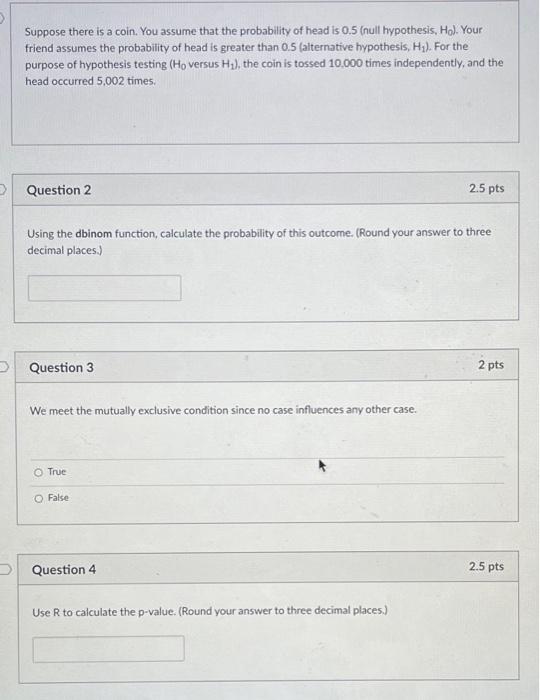Click the Question 2 header title
Screen dimensions: 540x700
(x=59, y=190)
